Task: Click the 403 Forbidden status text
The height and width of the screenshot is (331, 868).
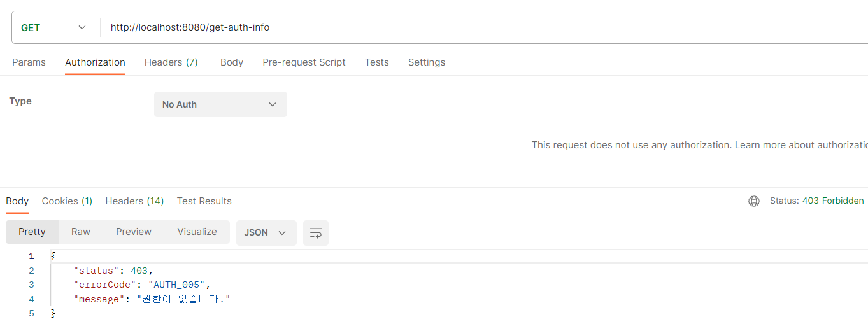Action: tap(833, 201)
